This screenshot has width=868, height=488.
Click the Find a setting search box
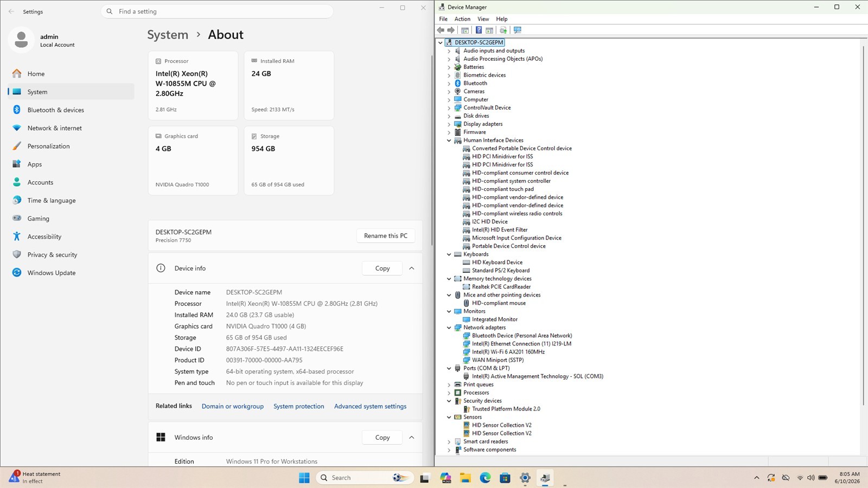[217, 11]
